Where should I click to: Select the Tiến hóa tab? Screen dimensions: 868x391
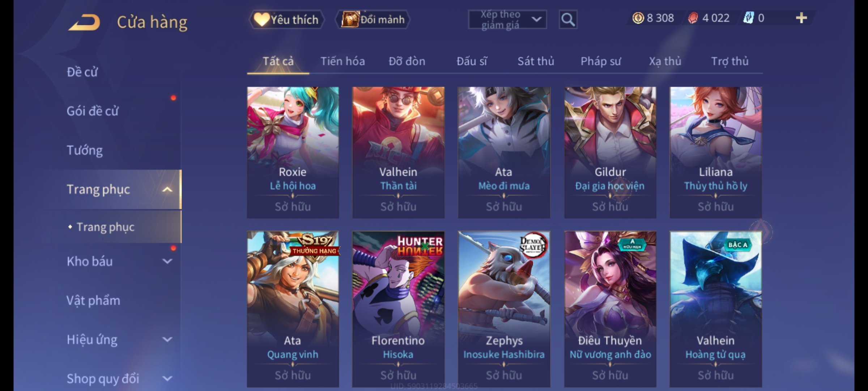pyautogui.click(x=342, y=61)
